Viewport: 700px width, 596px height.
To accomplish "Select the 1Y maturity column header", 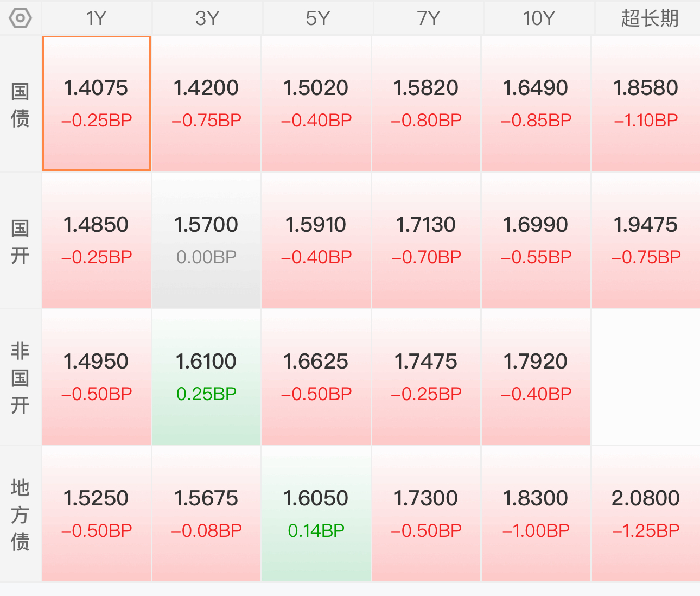I will coord(97,18).
